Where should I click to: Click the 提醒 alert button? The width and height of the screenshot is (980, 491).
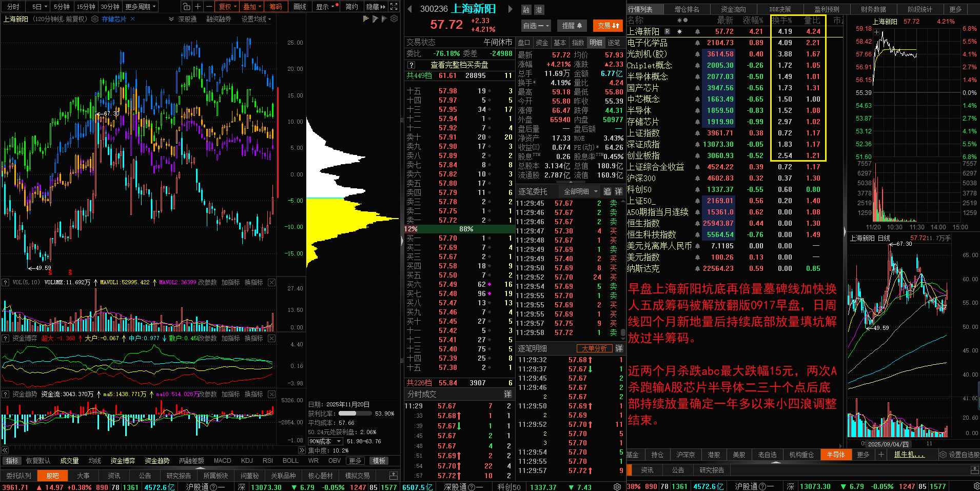pyautogui.click(x=572, y=25)
